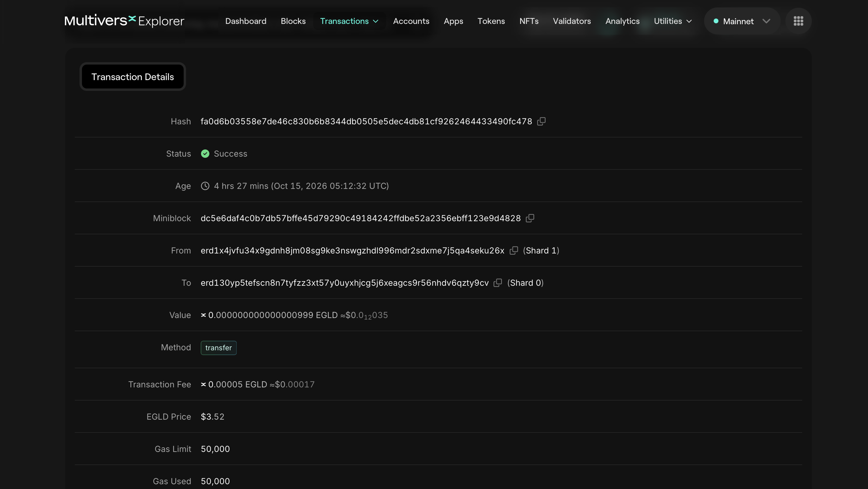This screenshot has width=868, height=489.
Task: Click the Gas Limit value 50,000
Action: click(215, 449)
